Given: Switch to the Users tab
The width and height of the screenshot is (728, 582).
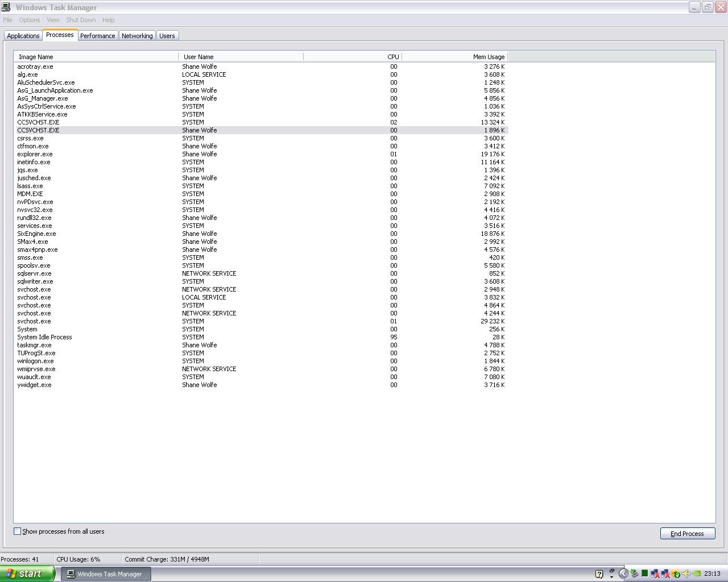Looking at the screenshot, I should coord(167,36).
